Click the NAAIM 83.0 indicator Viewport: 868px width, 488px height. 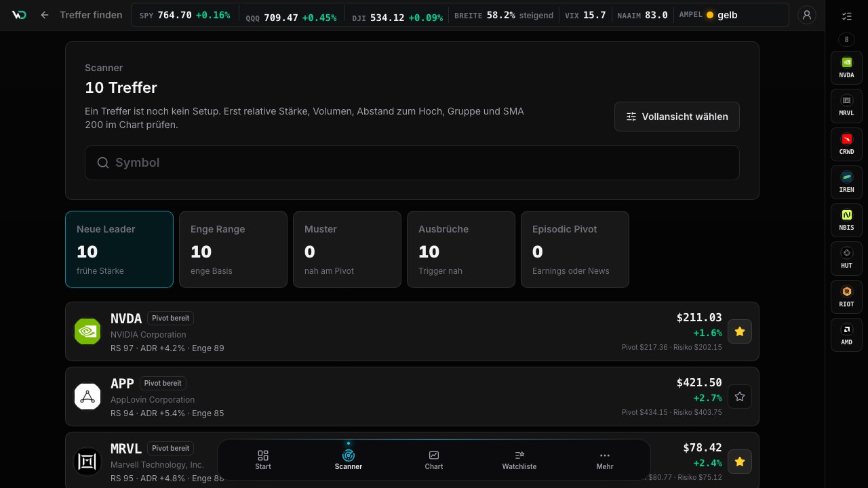click(x=642, y=15)
